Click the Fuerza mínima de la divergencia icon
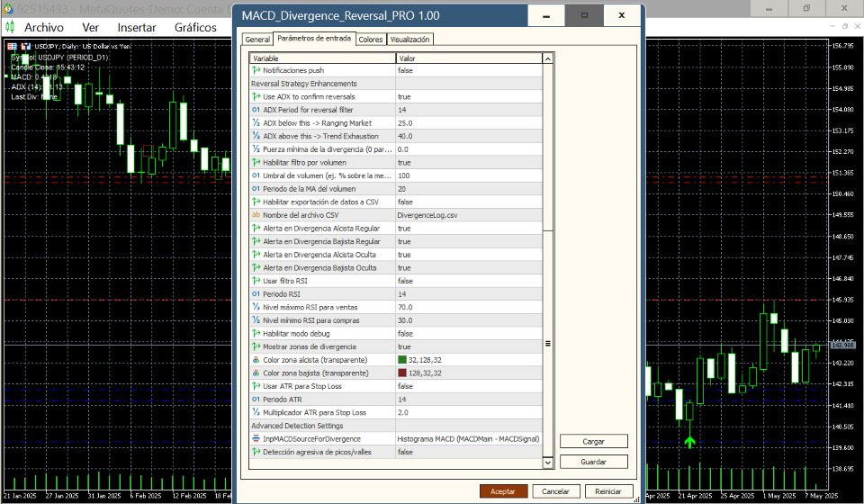864x504 pixels. [x=256, y=149]
